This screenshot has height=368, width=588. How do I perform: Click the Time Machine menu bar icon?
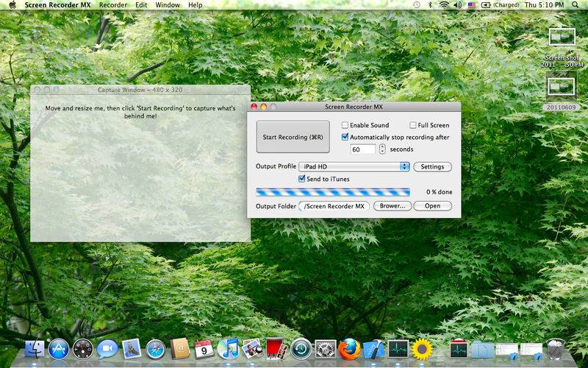(x=417, y=5)
